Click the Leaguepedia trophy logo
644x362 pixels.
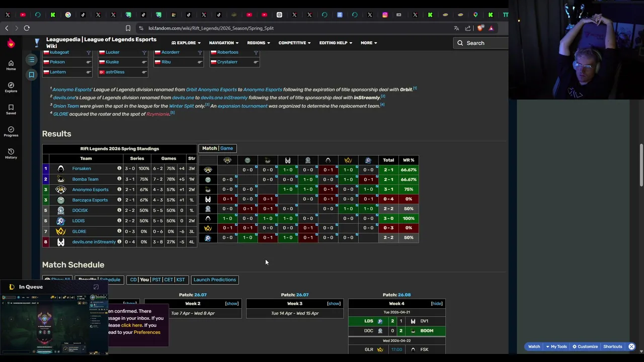pos(37,42)
